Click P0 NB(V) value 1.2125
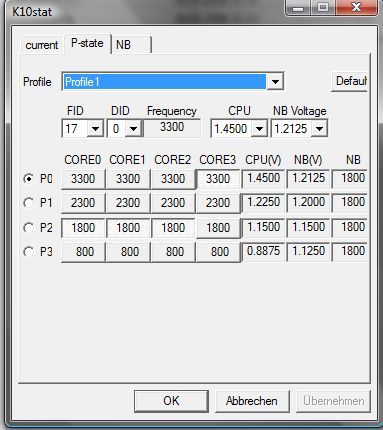The width and height of the screenshot is (383, 430). (308, 178)
